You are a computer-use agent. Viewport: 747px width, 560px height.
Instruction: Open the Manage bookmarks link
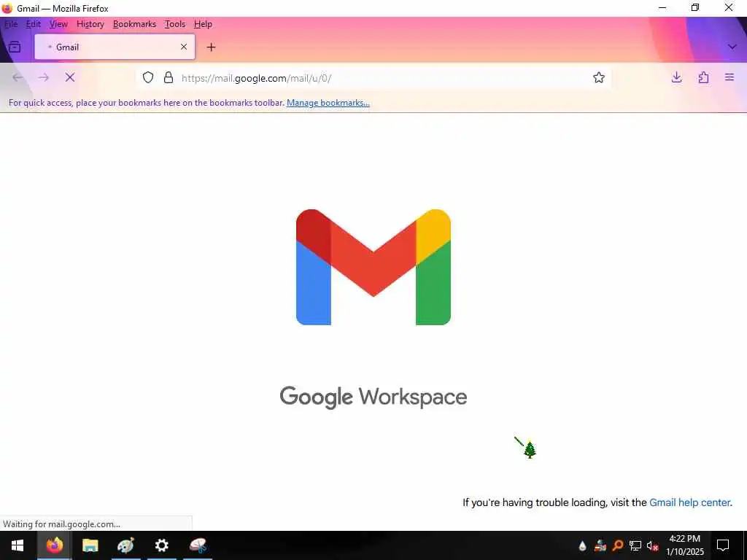[x=328, y=102]
